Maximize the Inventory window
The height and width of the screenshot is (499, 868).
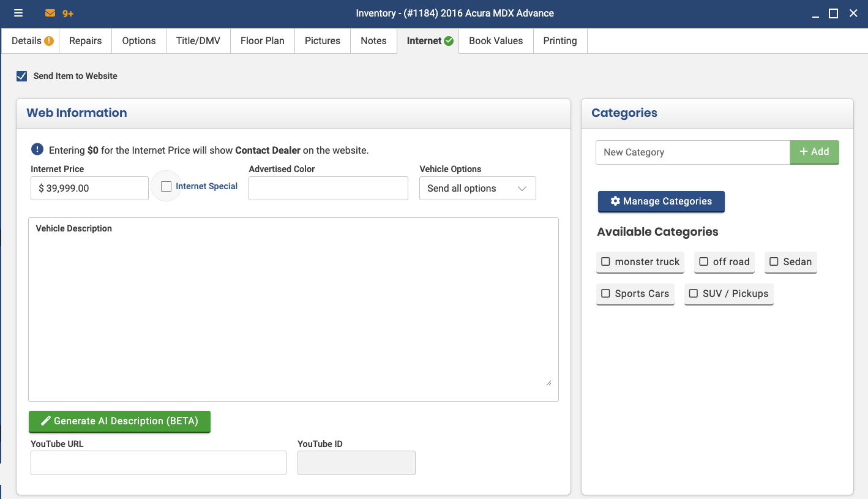[x=833, y=13]
